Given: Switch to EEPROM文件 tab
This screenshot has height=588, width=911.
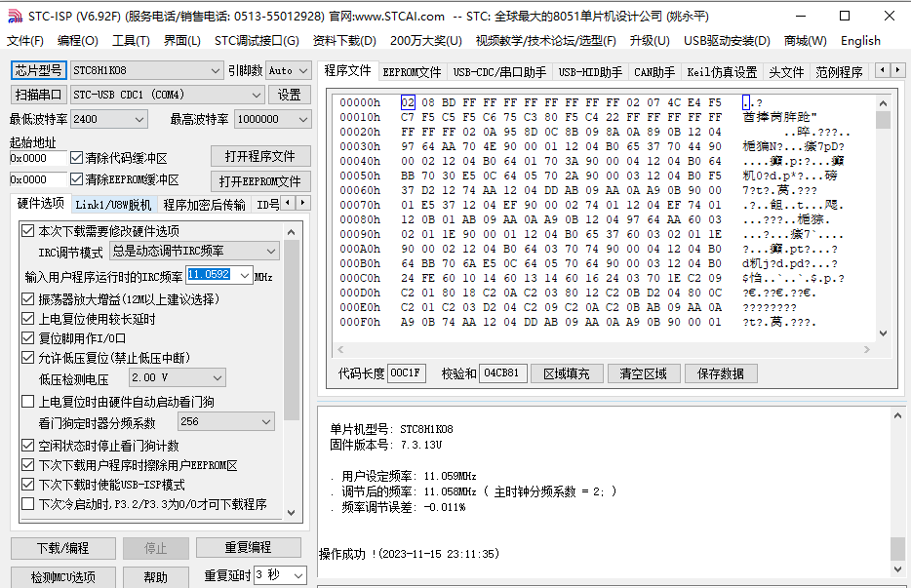Looking at the screenshot, I should [412, 72].
